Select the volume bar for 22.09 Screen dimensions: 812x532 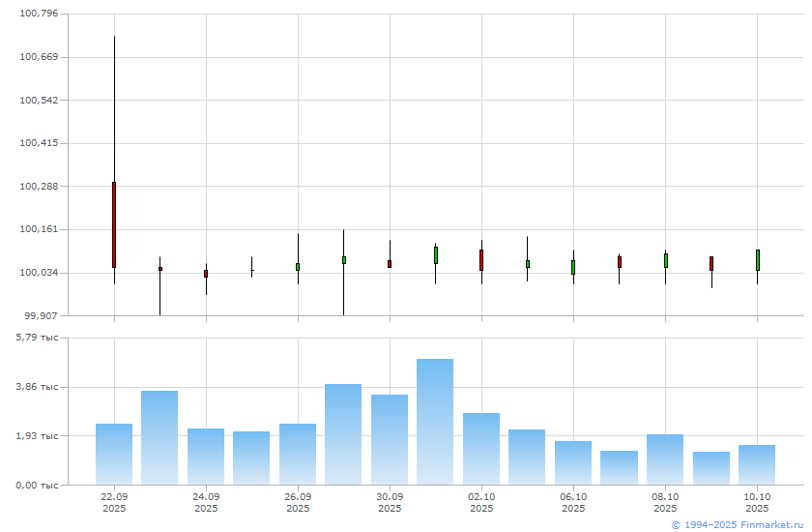point(114,453)
